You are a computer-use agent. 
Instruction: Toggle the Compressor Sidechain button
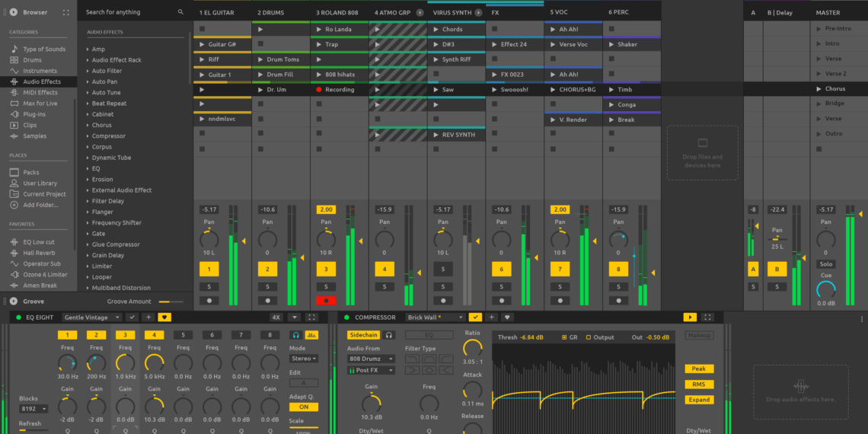point(363,335)
